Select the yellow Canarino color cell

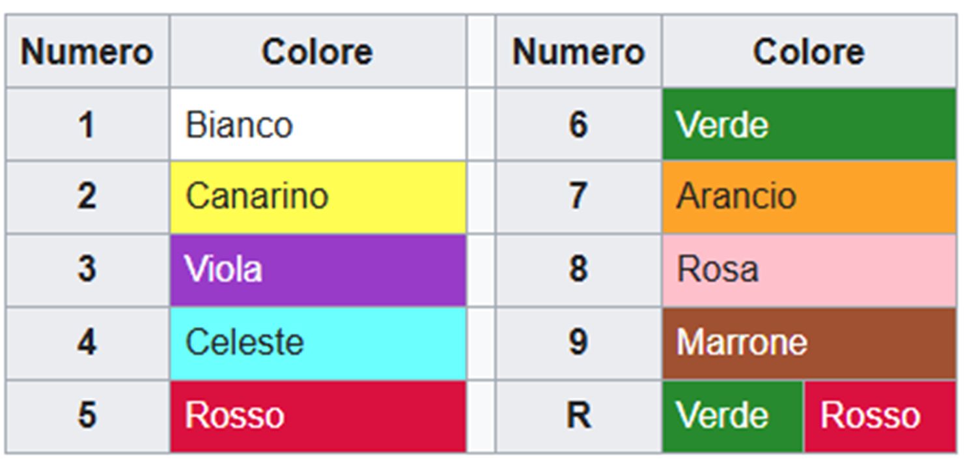click(318, 197)
